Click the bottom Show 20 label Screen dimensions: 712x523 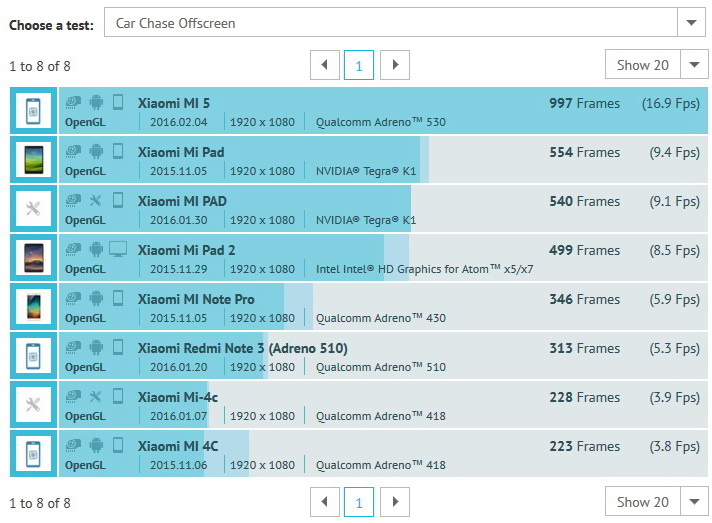point(643,502)
